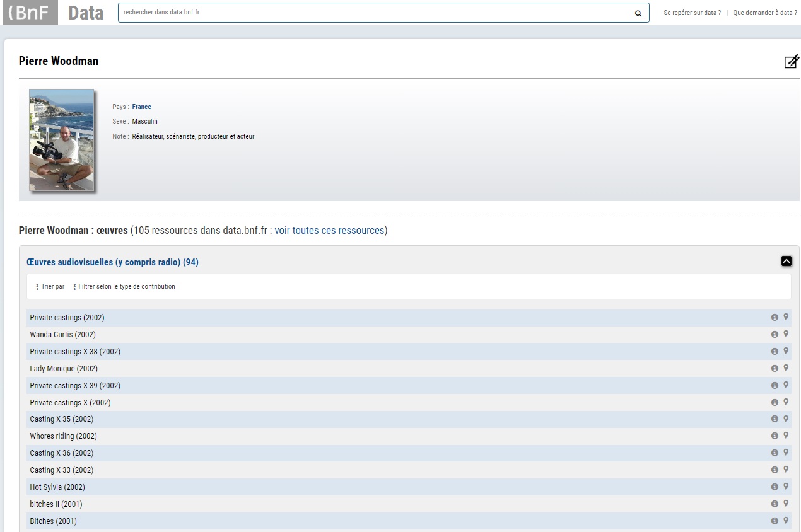Click the search magnifier icon

coord(638,13)
